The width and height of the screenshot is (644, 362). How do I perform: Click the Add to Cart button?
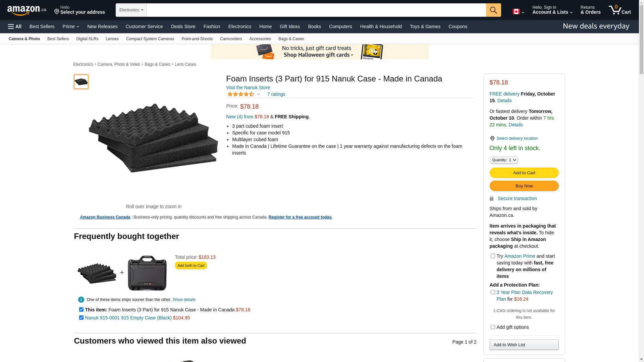(524, 173)
